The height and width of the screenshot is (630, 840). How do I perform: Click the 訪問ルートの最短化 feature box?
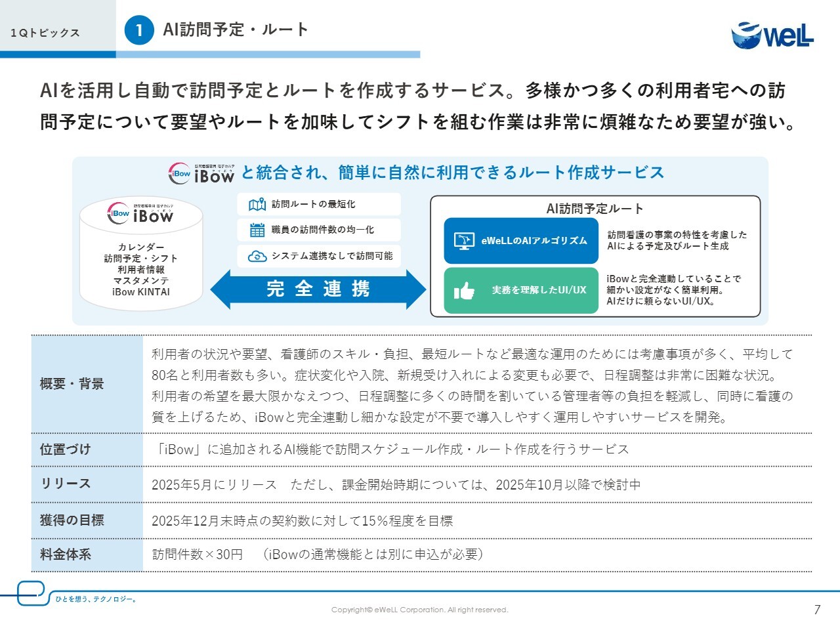point(319,204)
